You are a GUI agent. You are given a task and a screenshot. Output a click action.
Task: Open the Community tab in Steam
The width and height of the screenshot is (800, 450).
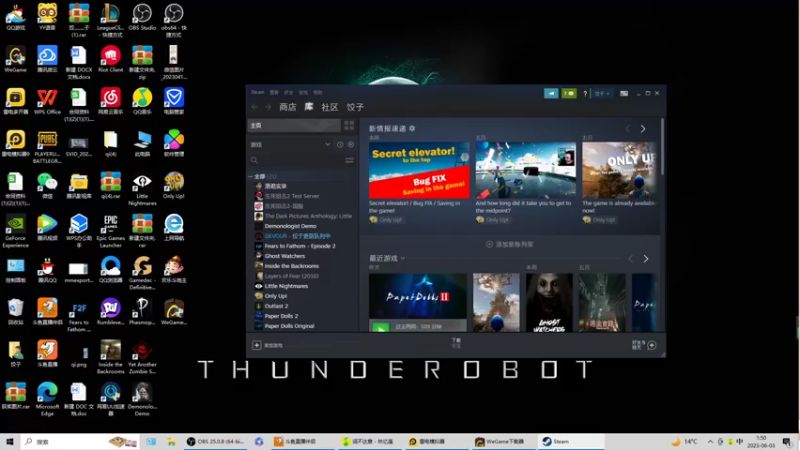[330, 107]
